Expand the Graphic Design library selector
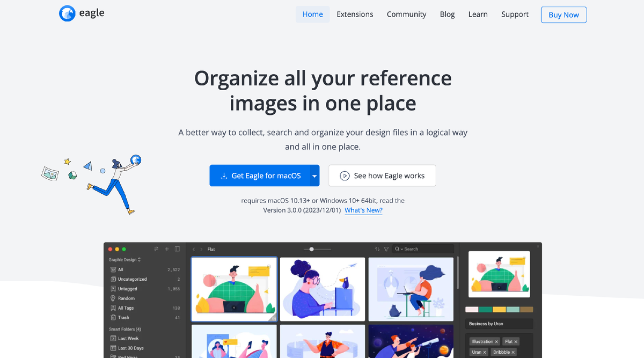This screenshot has width=644, height=358. pos(125,260)
